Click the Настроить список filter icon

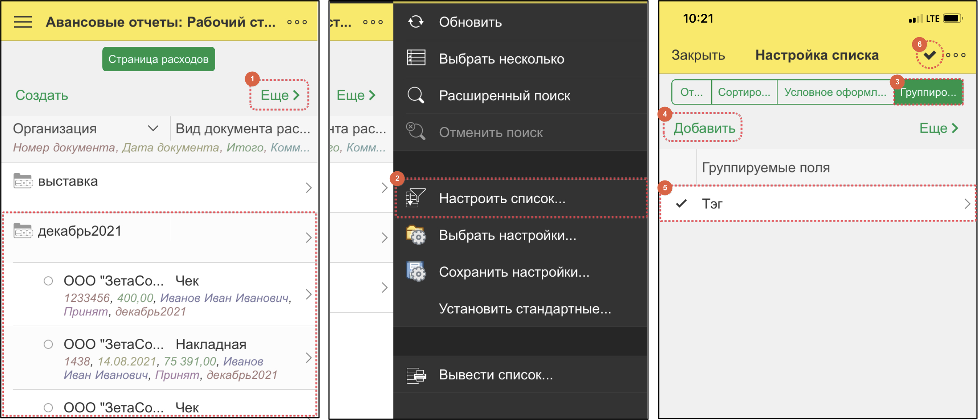pyautogui.click(x=416, y=198)
